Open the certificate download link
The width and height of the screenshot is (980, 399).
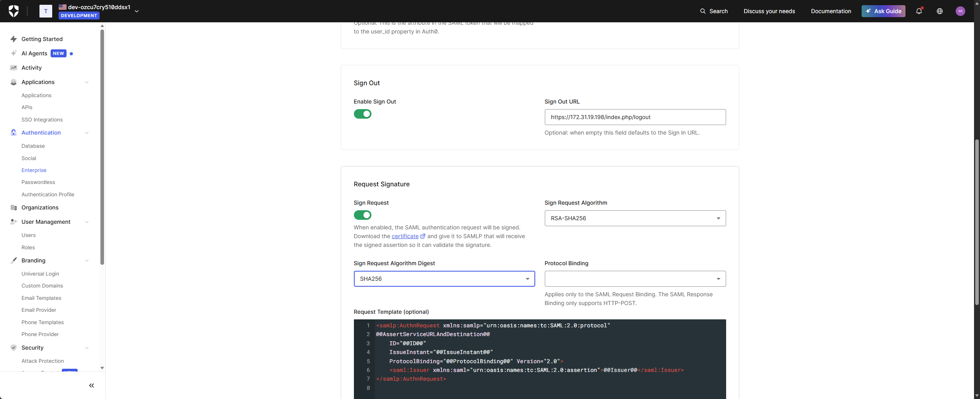tap(406, 236)
